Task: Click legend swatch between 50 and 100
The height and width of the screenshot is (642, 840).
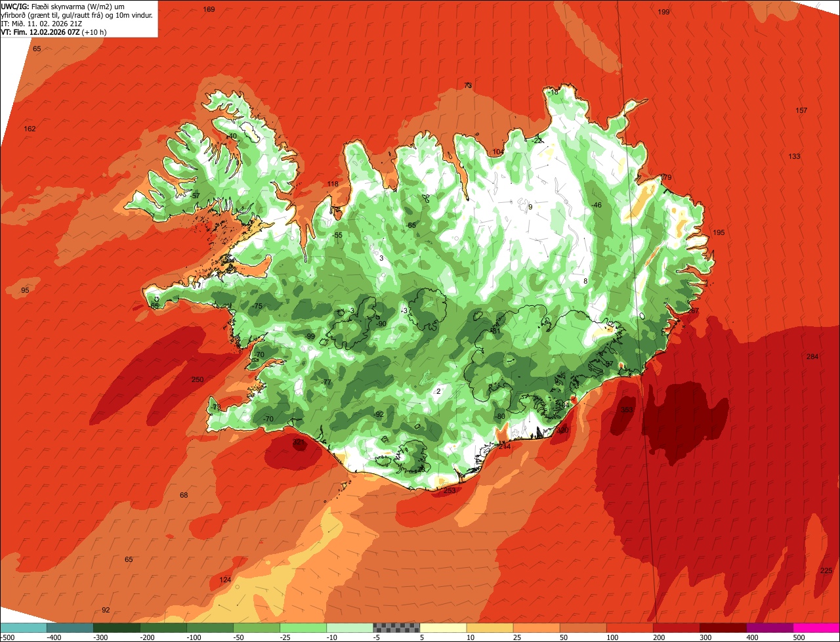Action: [583, 628]
